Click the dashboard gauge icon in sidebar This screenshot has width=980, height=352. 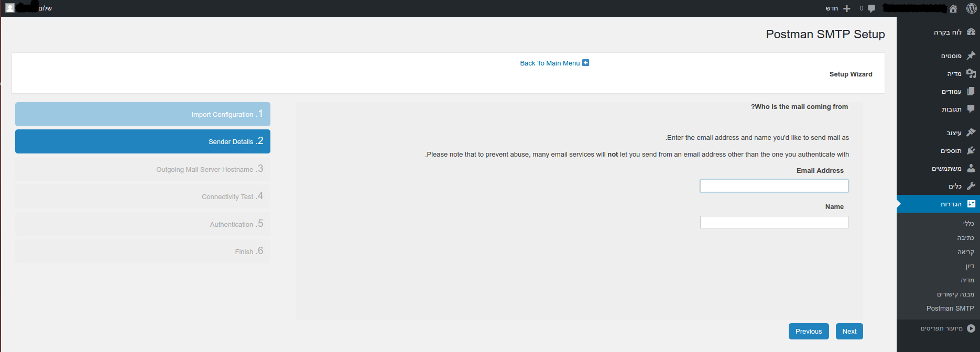971,32
